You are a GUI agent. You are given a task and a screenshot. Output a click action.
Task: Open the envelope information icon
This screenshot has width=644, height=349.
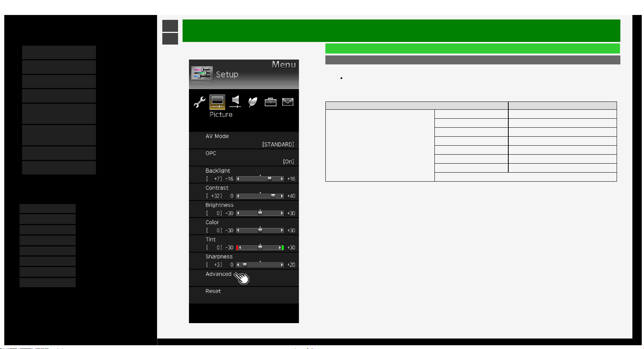tap(288, 102)
